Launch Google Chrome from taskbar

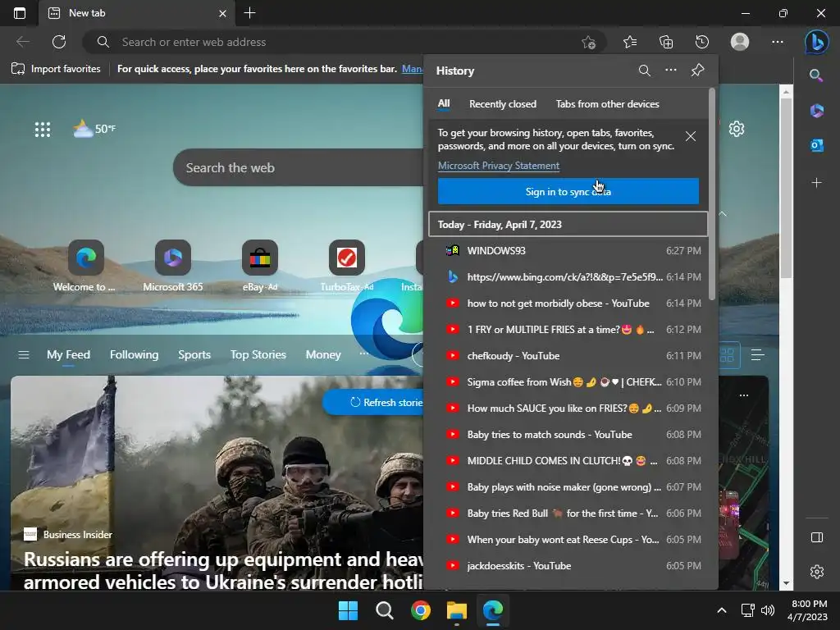click(421, 610)
